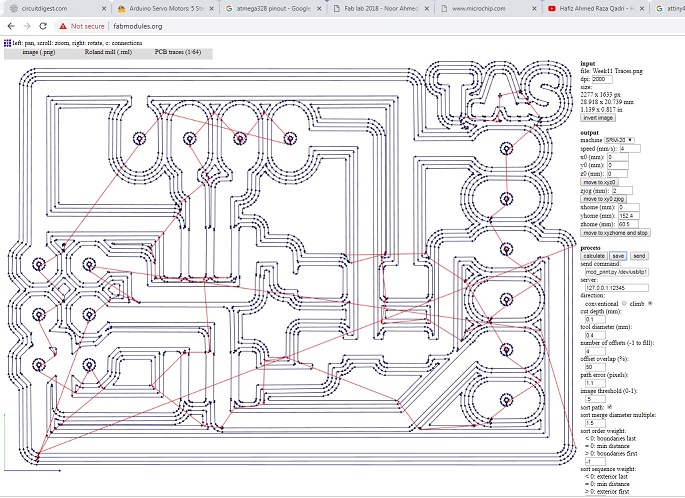Viewport: 685px width, 498px height.
Task: Click the calculate button
Action: coord(594,256)
